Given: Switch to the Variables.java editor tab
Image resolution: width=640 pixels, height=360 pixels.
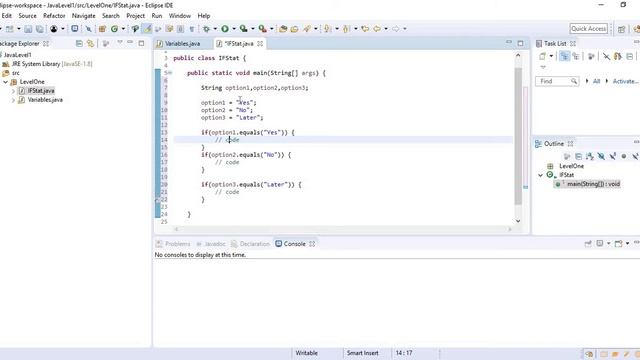Looking at the screenshot, I should (182, 44).
